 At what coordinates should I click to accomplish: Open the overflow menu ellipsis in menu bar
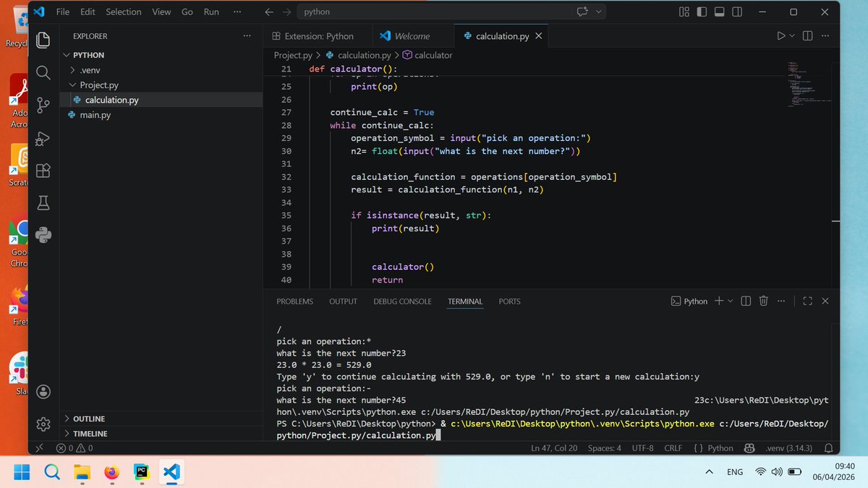click(x=238, y=12)
